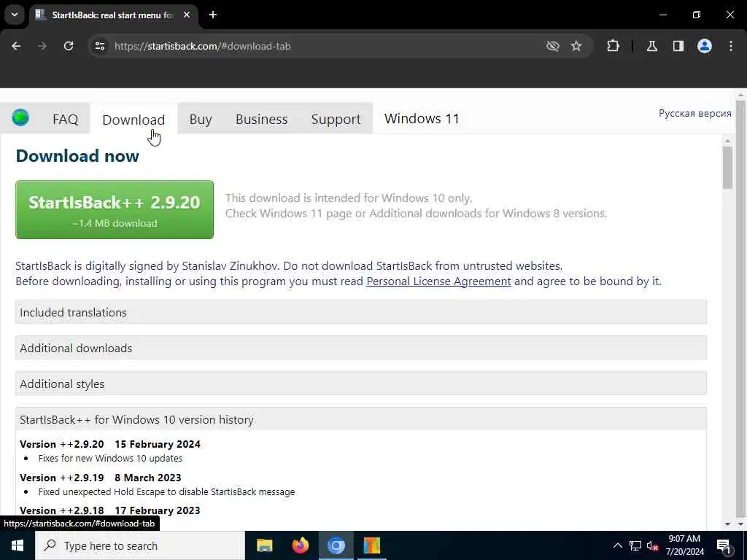
Task: Click Fixed unexpected Hold Escape message text
Action: click(x=167, y=491)
